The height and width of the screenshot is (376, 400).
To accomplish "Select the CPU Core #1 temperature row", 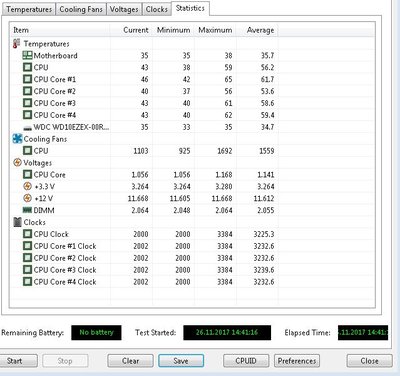I will point(144,79).
